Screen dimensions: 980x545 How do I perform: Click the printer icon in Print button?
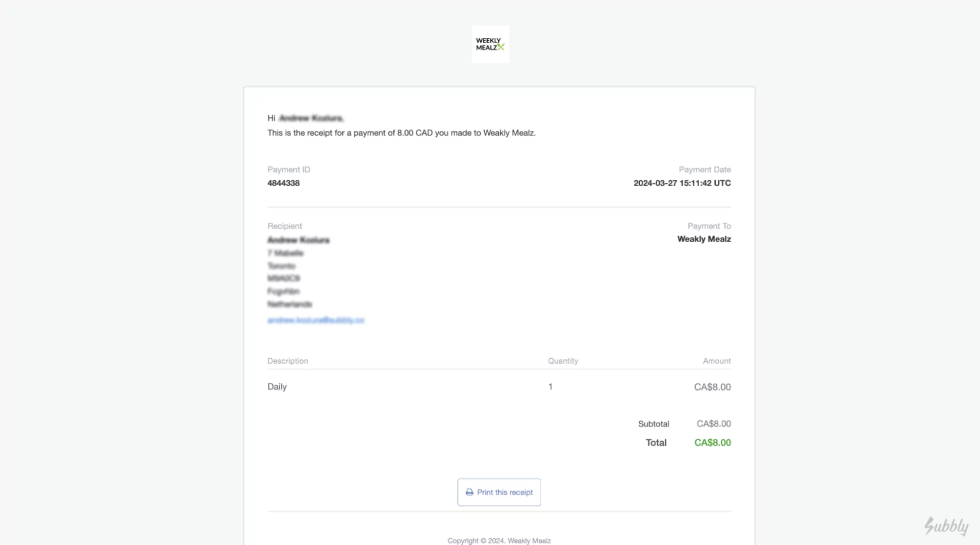469,492
